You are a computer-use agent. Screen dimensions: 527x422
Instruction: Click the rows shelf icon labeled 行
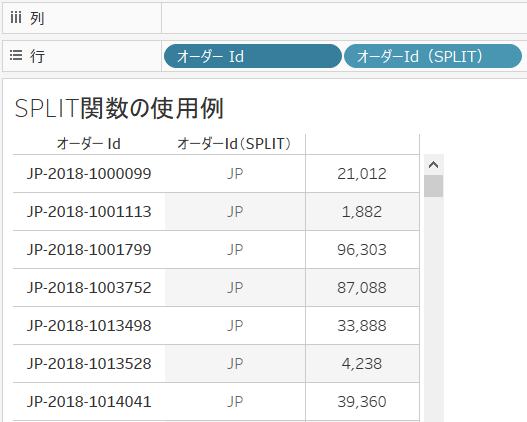coord(16,55)
